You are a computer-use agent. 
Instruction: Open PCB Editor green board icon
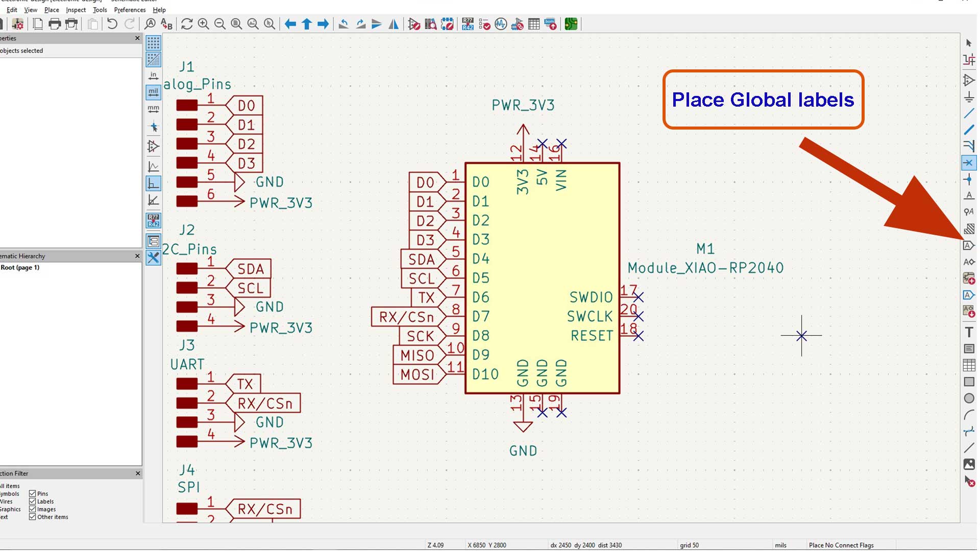pyautogui.click(x=571, y=24)
